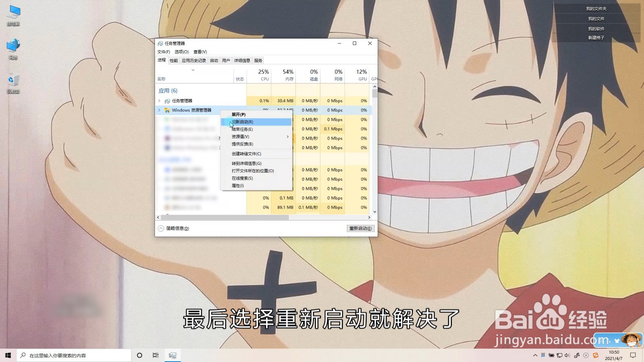The height and width of the screenshot is (362, 644).
Task: Choose 在线搜索(S) in context menu
Action: tap(256, 178)
